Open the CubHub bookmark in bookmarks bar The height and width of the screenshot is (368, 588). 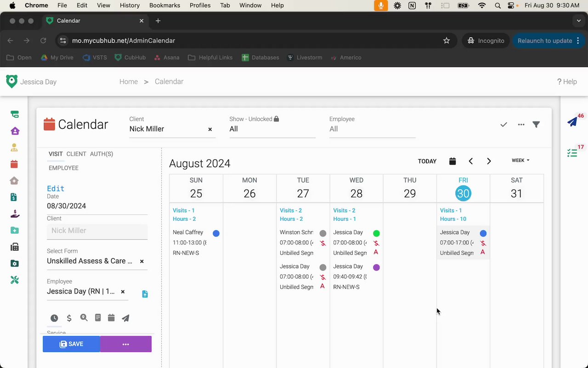coord(130,57)
